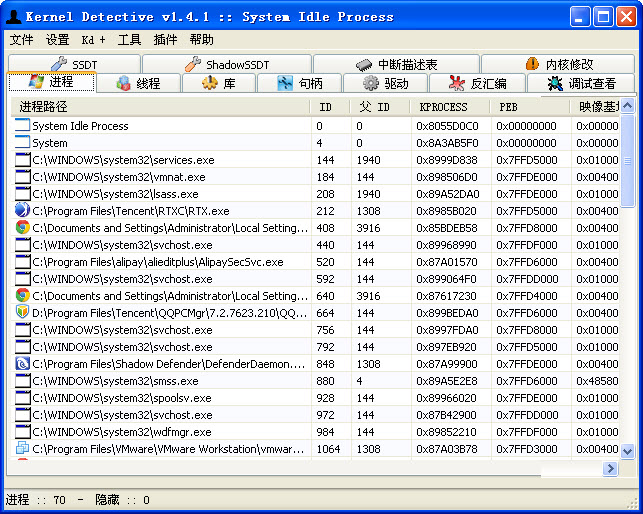Select svchost.exe with ID 592

[316, 279]
